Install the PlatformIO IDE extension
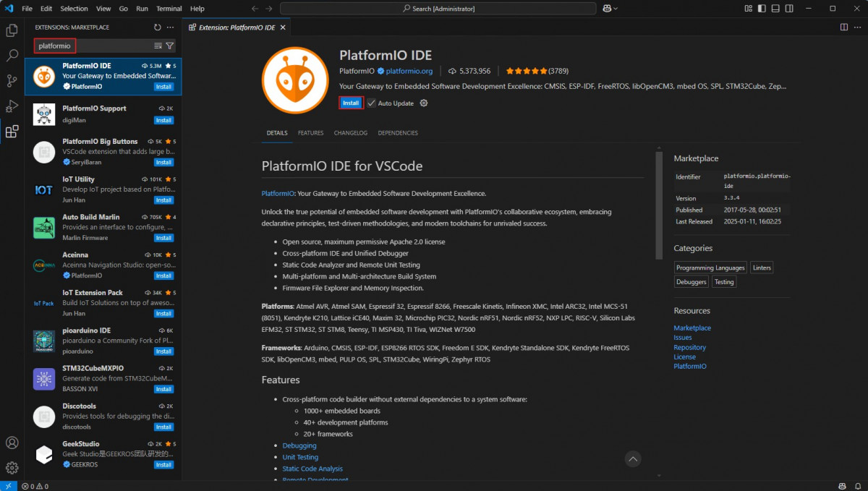The width and height of the screenshot is (868, 491). (351, 103)
